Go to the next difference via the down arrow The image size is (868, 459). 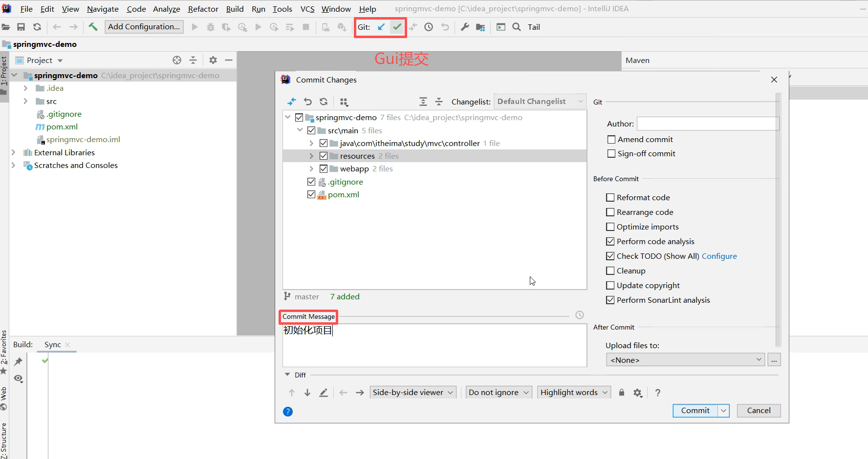307,393
